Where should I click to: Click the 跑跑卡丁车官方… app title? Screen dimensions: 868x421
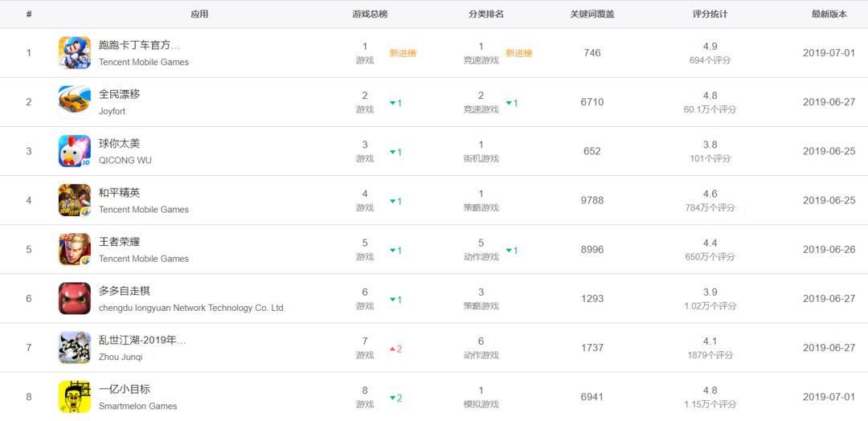(140, 45)
